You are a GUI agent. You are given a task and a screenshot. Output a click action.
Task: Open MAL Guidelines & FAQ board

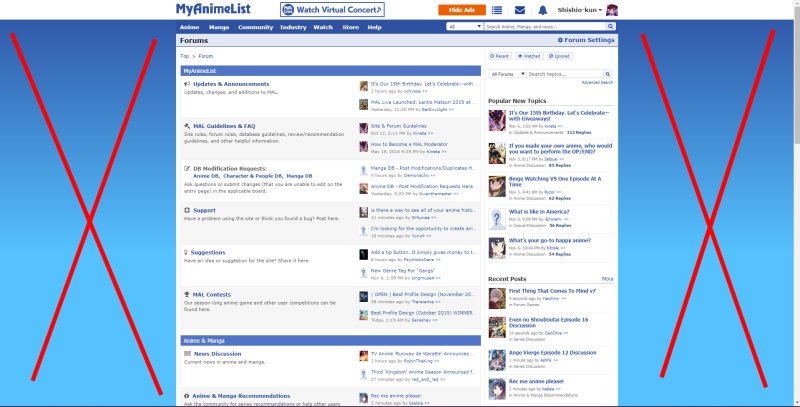click(x=224, y=126)
